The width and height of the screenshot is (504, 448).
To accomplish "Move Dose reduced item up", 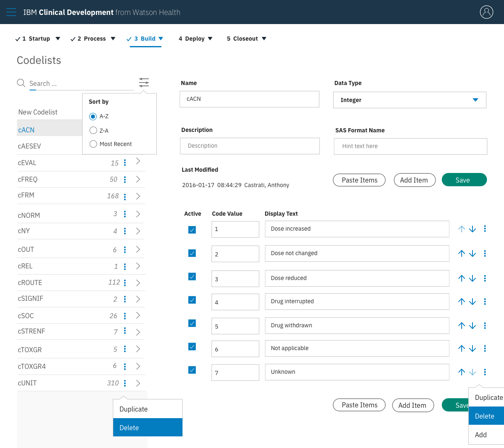I will click(462, 278).
